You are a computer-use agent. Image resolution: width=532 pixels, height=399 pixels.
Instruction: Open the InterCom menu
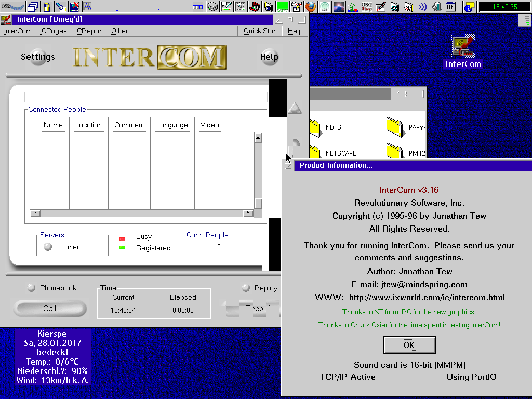pyautogui.click(x=18, y=31)
